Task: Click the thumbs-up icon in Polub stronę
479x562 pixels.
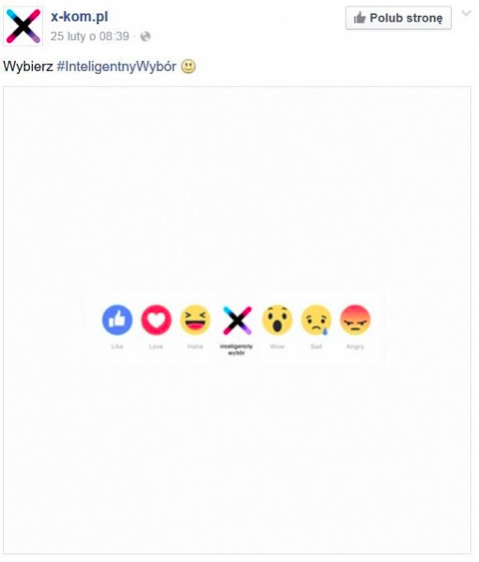Action: coord(360,18)
